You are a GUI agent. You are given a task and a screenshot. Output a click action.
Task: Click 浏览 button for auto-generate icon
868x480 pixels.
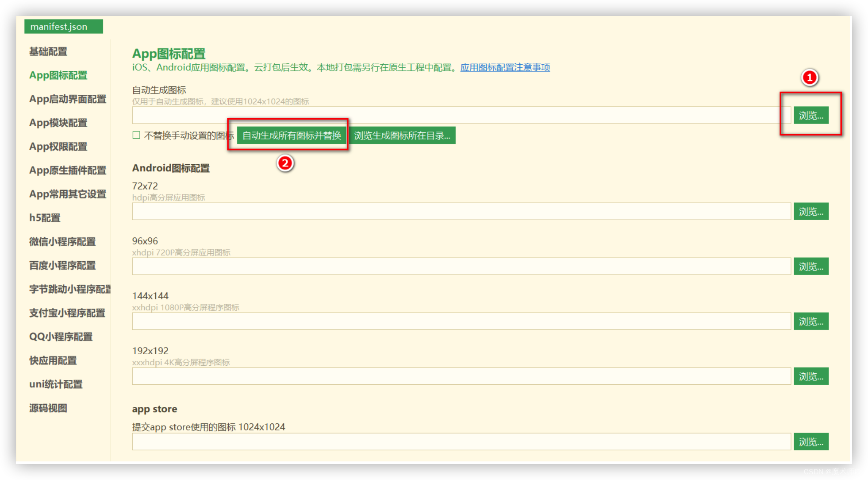click(x=810, y=116)
